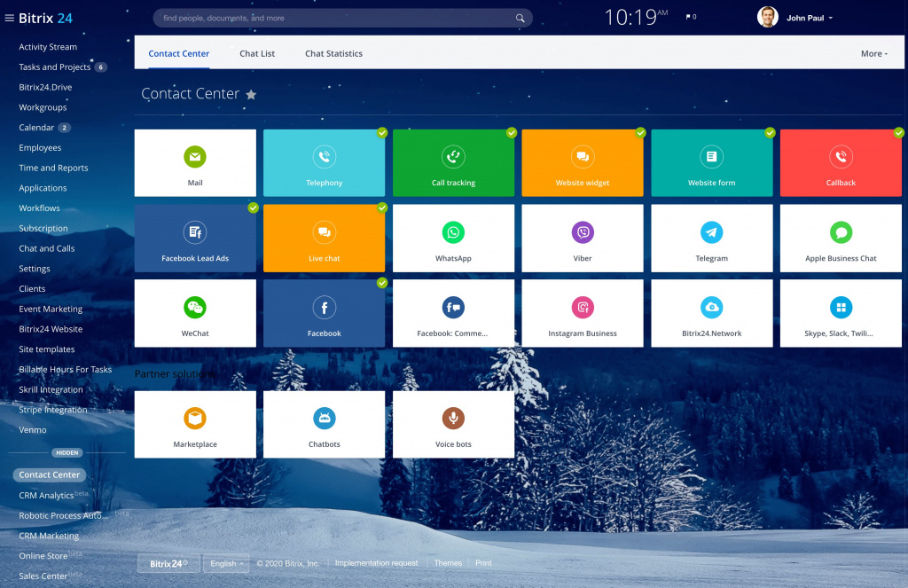
Task: Open the Themes link in footer
Action: click(x=448, y=563)
